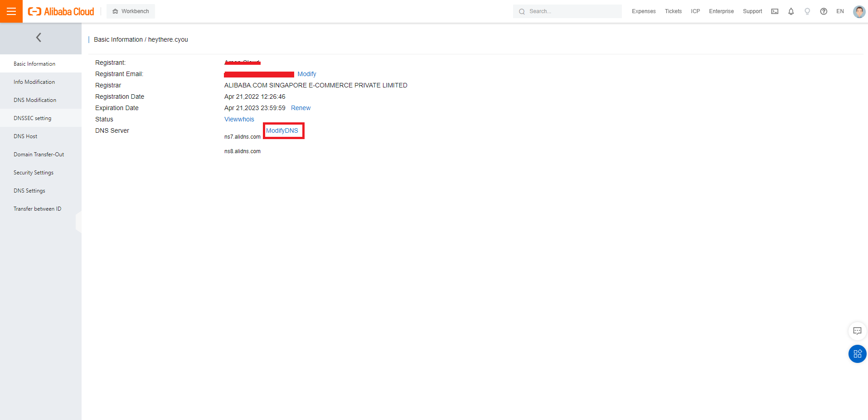Screen dimensions: 868x420
Task: Open the Workbench home button
Action: pyautogui.click(x=131, y=11)
